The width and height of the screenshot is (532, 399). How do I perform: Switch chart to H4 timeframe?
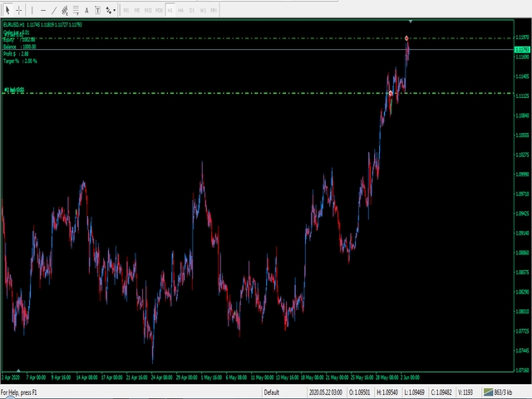click(181, 11)
